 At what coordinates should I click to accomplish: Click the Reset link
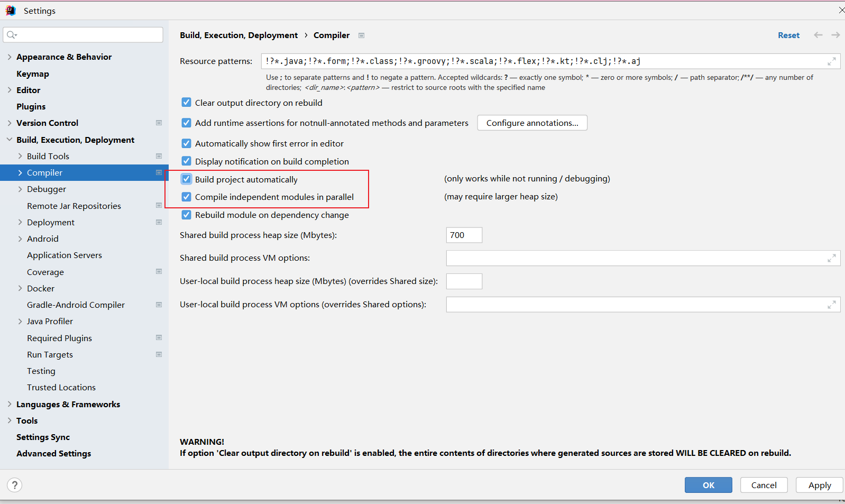(788, 35)
